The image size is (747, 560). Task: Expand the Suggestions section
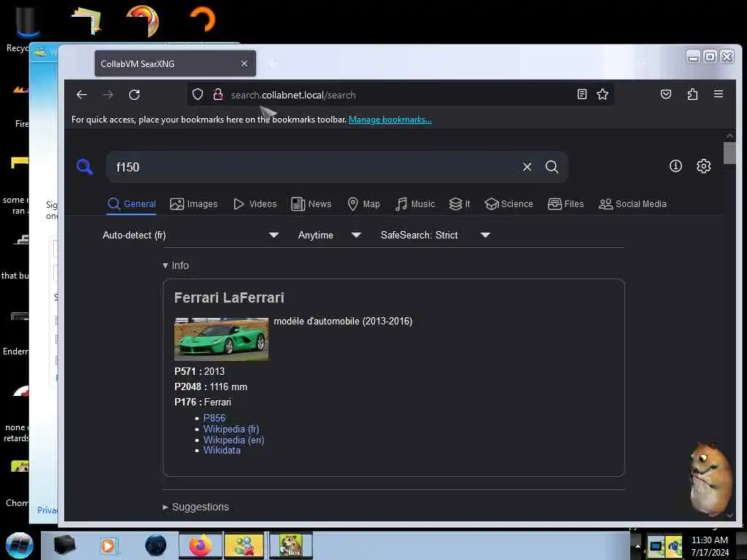pos(196,507)
